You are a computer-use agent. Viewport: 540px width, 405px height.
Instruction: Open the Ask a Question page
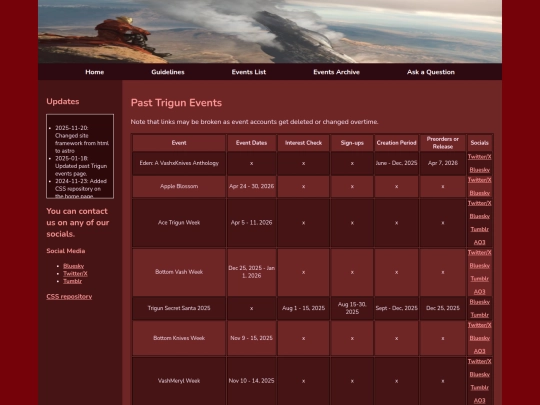[x=431, y=72]
